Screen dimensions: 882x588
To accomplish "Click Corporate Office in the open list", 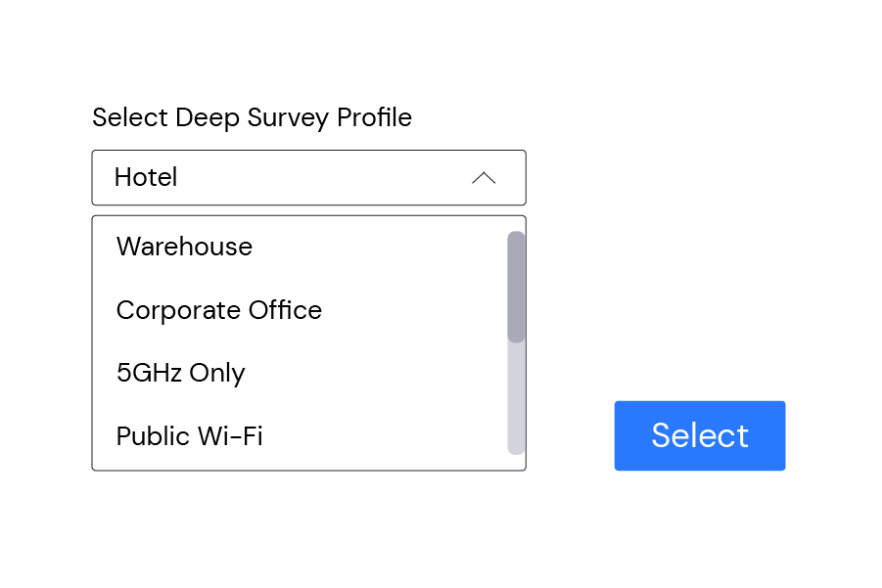I will tap(218, 310).
